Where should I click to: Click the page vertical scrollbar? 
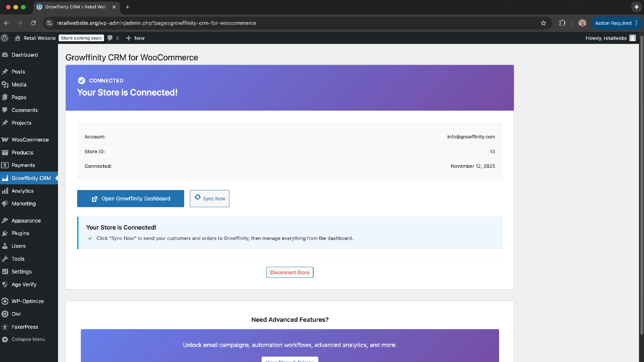(x=641, y=184)
